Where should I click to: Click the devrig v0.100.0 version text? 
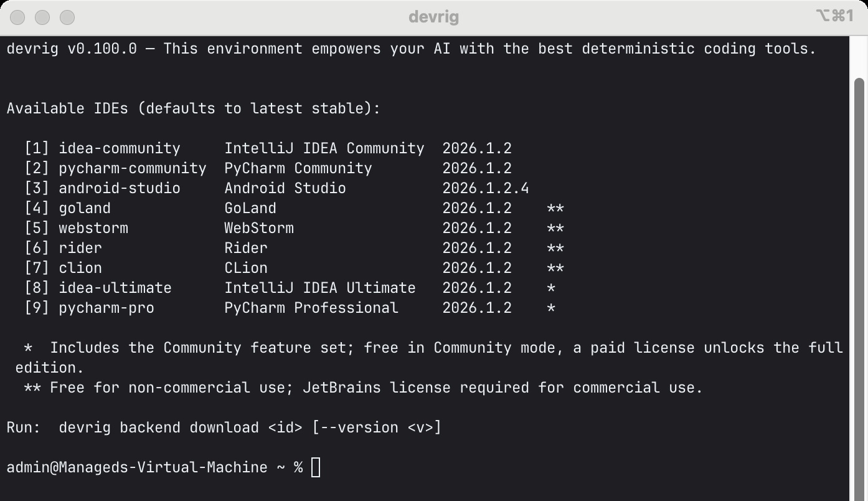72,49
